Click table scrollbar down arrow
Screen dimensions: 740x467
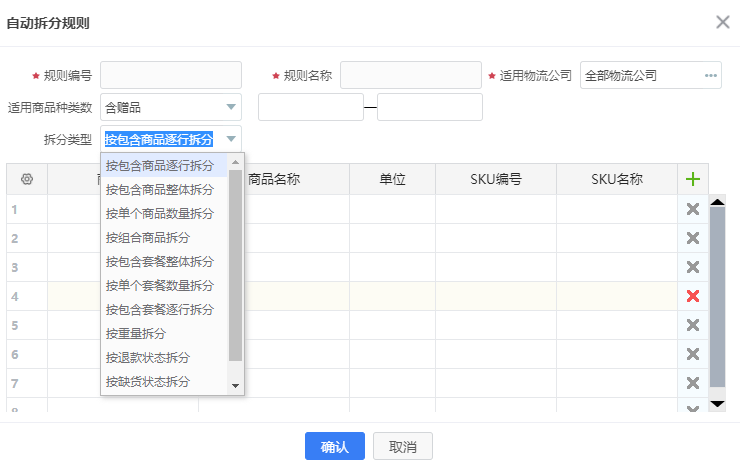(x=717, y=404)
